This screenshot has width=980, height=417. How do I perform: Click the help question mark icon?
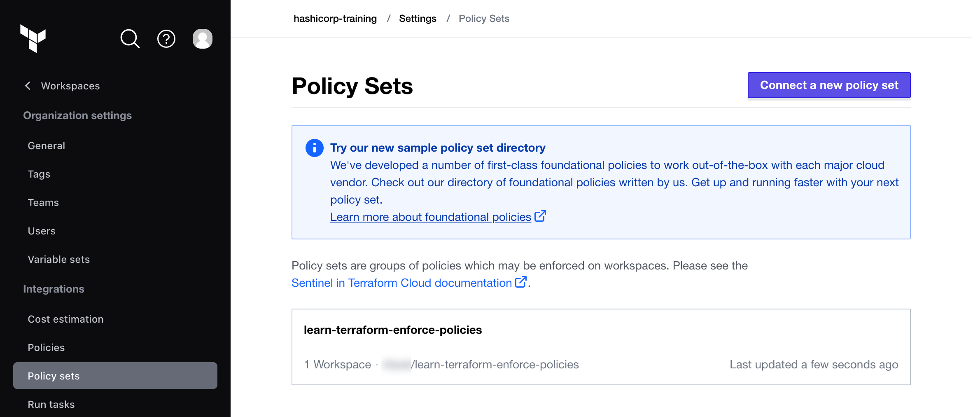pyautogui.click(x=166, y=39)
